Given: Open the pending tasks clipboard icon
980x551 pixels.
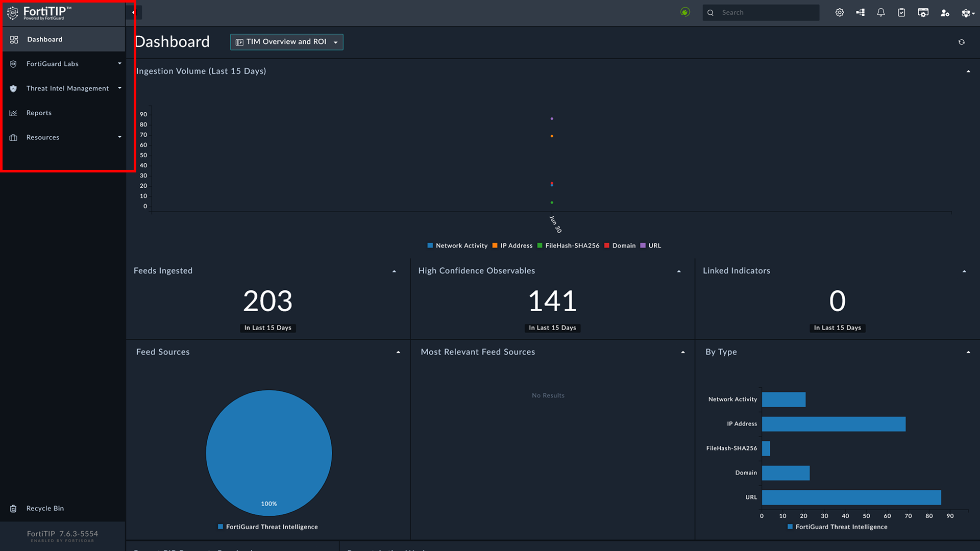Looking at the screenshot, I should (x=901, y=12).
